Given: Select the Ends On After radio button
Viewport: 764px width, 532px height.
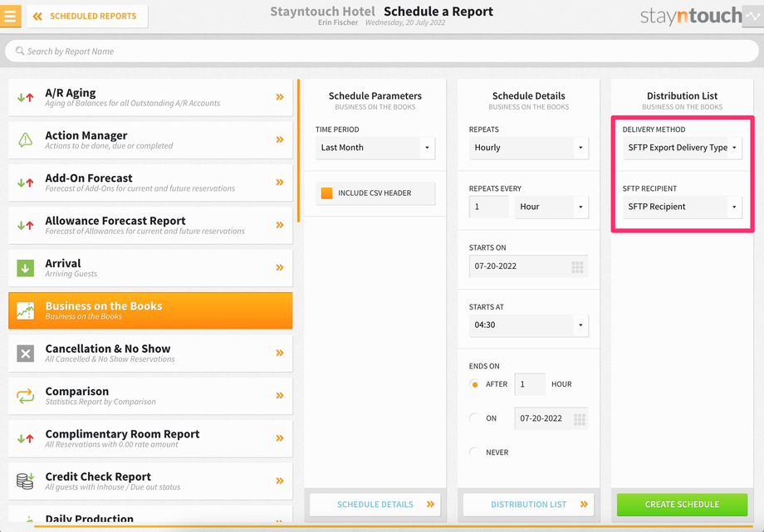Looking at the screenshot, I should click(x=474, y=384).
